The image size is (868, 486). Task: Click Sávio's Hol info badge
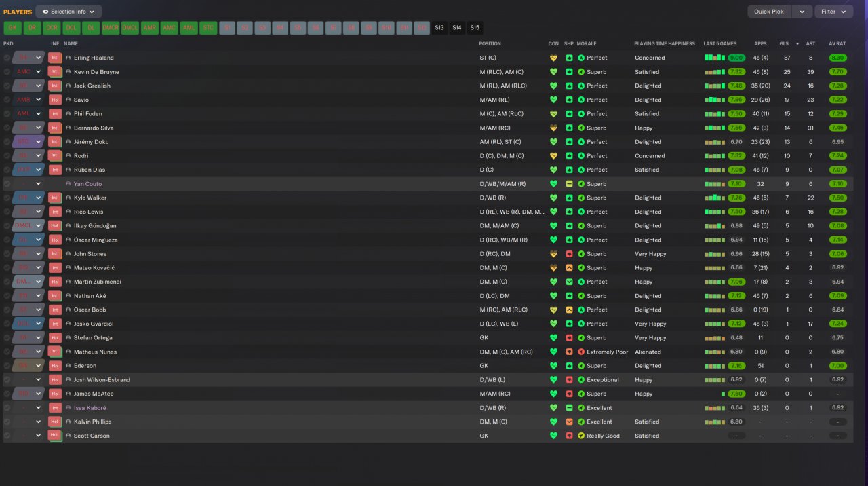[x=55, y=100]
